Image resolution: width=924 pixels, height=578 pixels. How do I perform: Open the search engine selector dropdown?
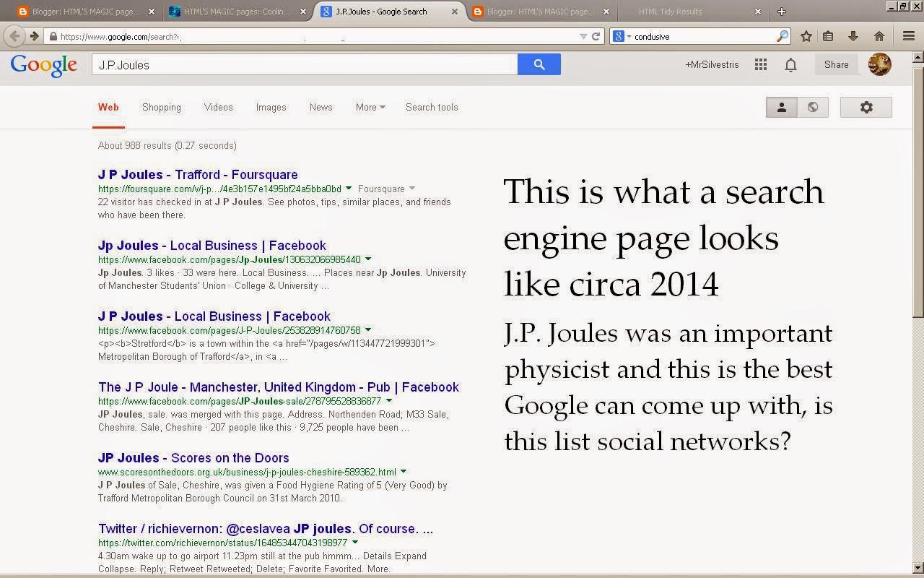[620, 36]
